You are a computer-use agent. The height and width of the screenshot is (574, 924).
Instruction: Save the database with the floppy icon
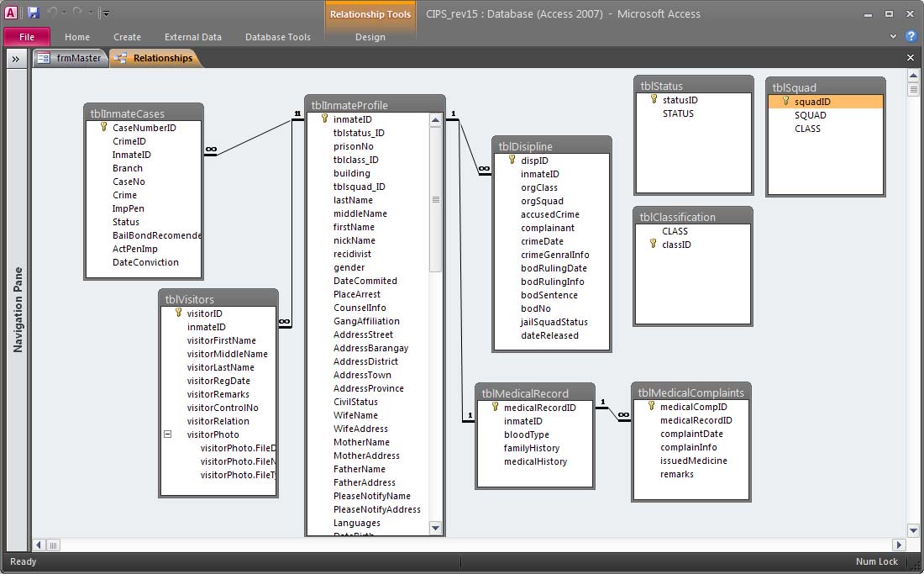[x=33, y=13]
